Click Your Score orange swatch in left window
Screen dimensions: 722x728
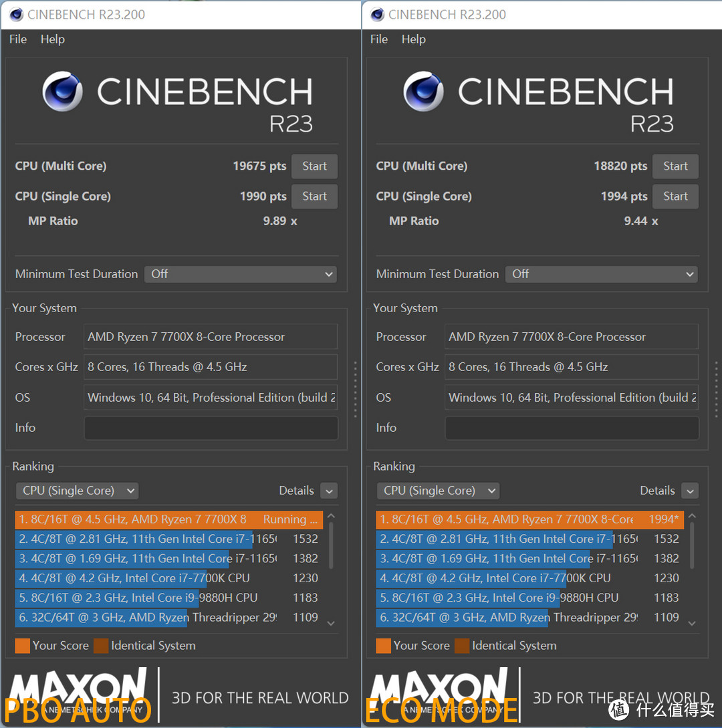coord(22,646)
